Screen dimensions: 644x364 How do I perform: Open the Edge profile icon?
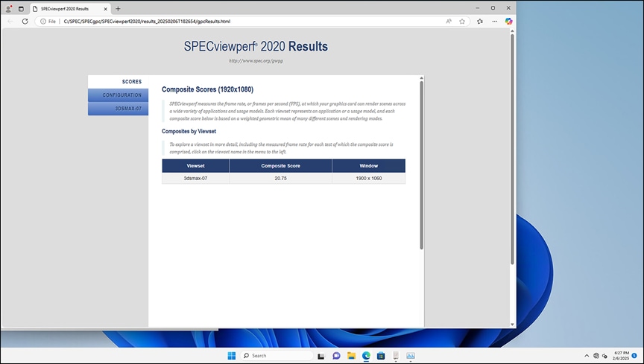[8, 9]
